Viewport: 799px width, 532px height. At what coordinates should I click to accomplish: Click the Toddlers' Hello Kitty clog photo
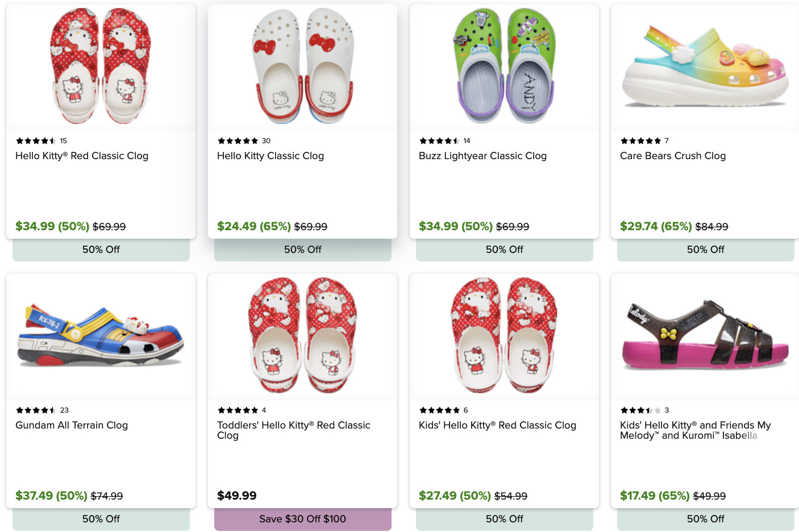(x=302, y=335)
